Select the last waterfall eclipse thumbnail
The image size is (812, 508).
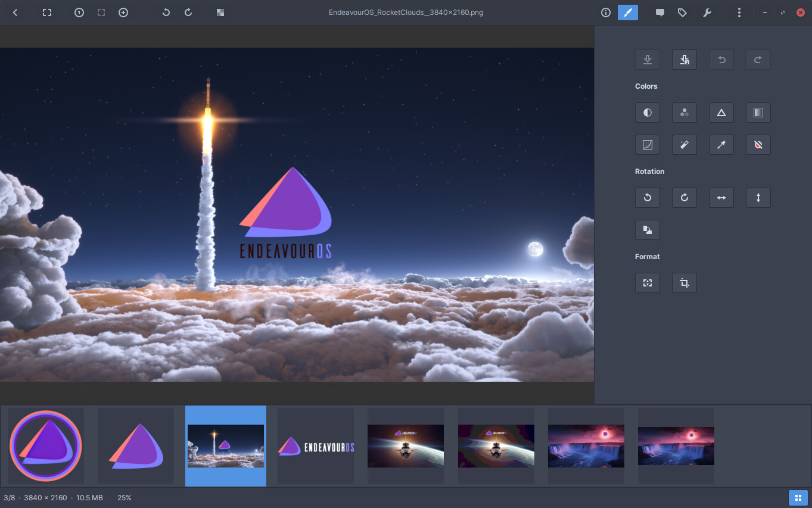tap(676, 446)
